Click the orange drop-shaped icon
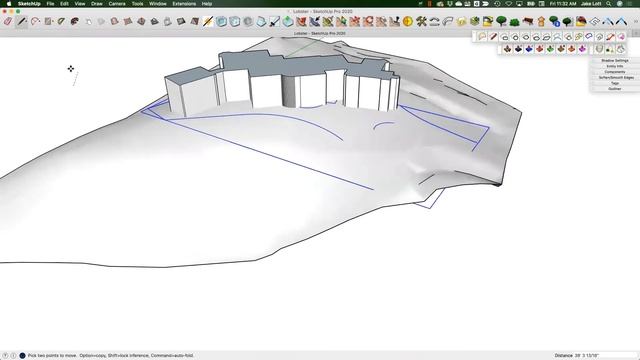The image size is (640, 360). tap(571, 49)
